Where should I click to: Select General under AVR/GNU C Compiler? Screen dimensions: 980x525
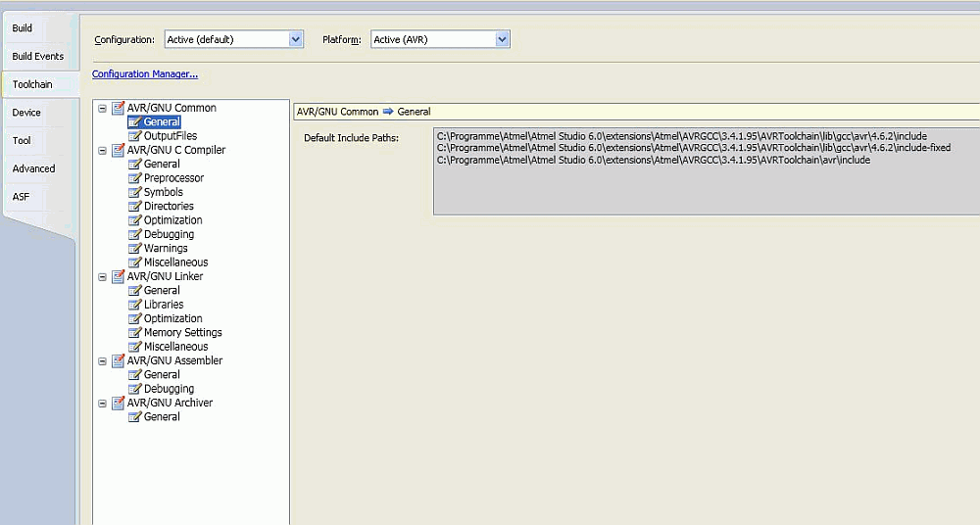tap(162, 164)
